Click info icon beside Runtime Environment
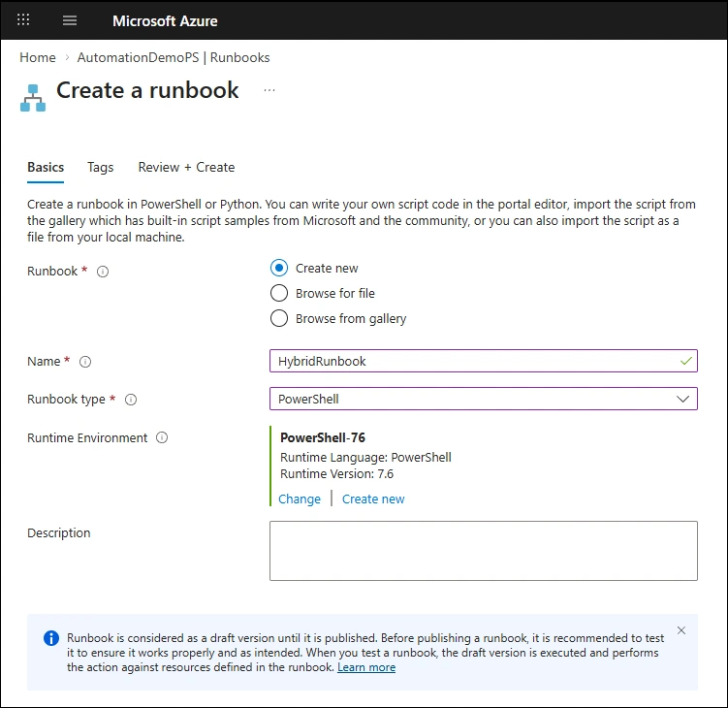The height and width of the screenshot is (708, 728). point(162,438)
